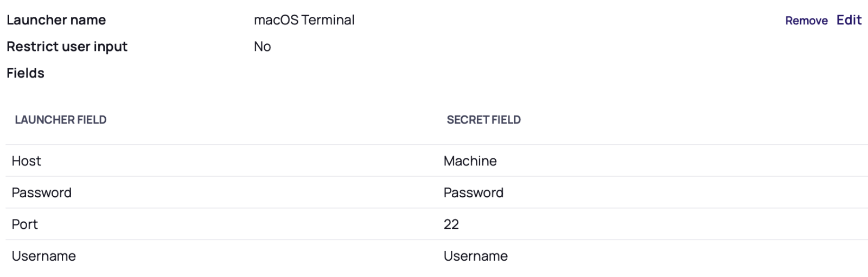Click the Launcher name label
The image size is (868, 277).
tap(56, 20)
